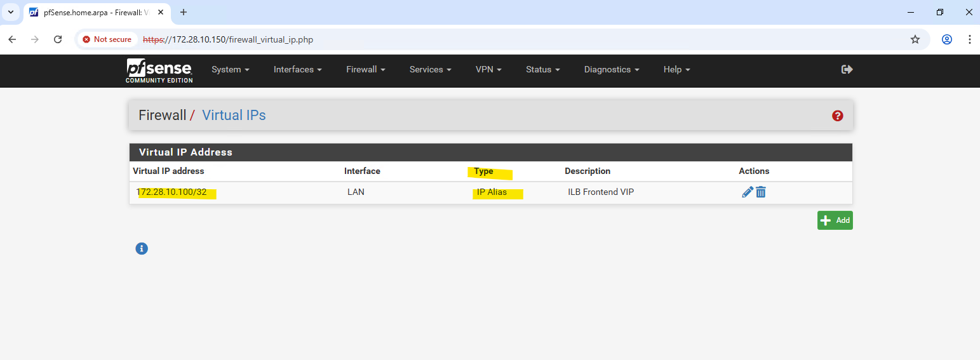This screenshot has width=980, height=360.
Task: Reload the page with browser refresh icon
Action: 58,39
